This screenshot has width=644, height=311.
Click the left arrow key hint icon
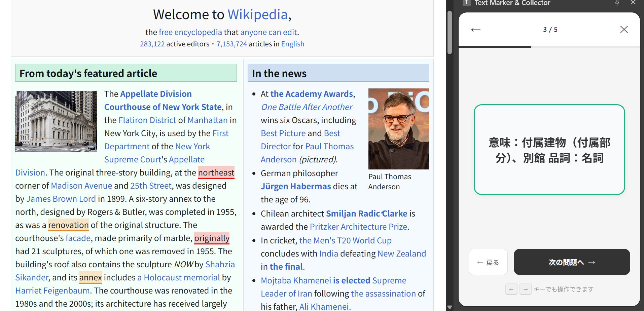click(511, 289)
